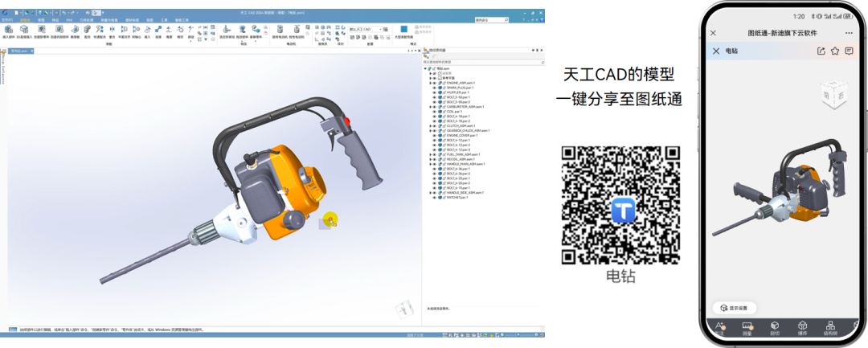Tap the 剖切 tool on phone toolbar
This screenshot has height=348, width=868.
tap(775, 329)
